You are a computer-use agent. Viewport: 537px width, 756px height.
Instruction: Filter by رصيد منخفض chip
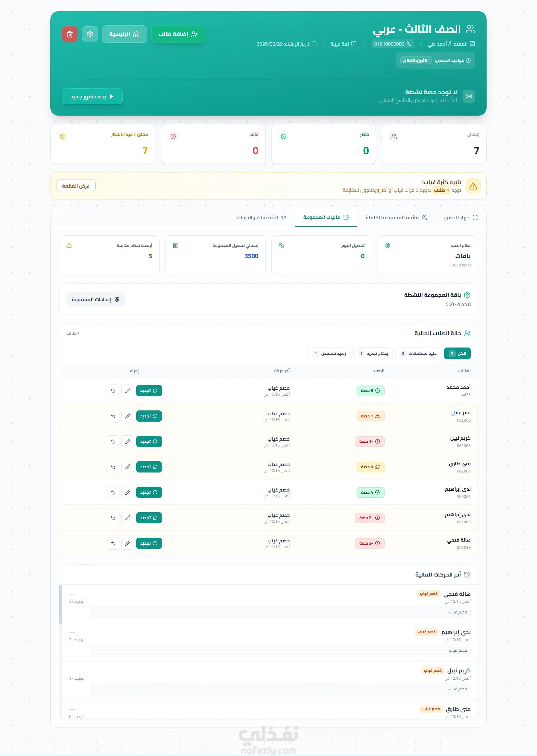329,354
